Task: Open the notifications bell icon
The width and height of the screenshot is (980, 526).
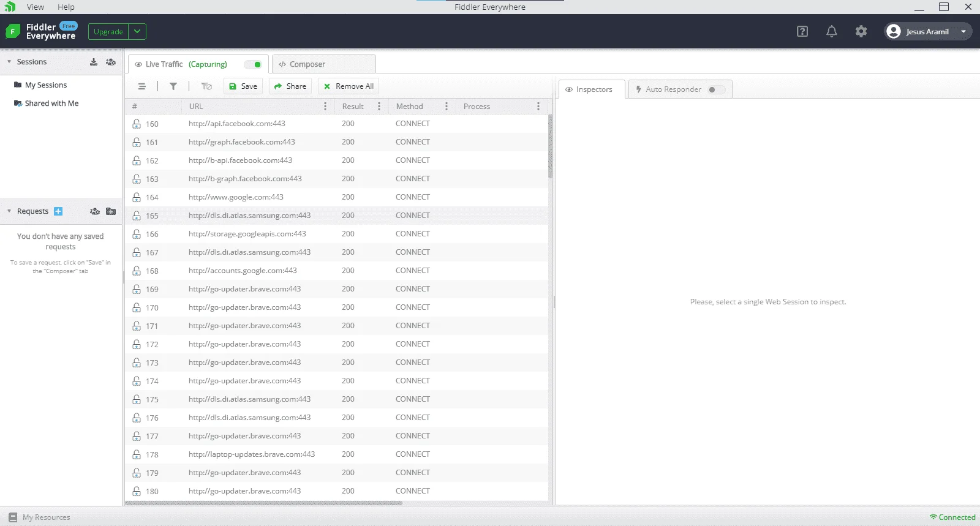Action: tap(832, 31)
